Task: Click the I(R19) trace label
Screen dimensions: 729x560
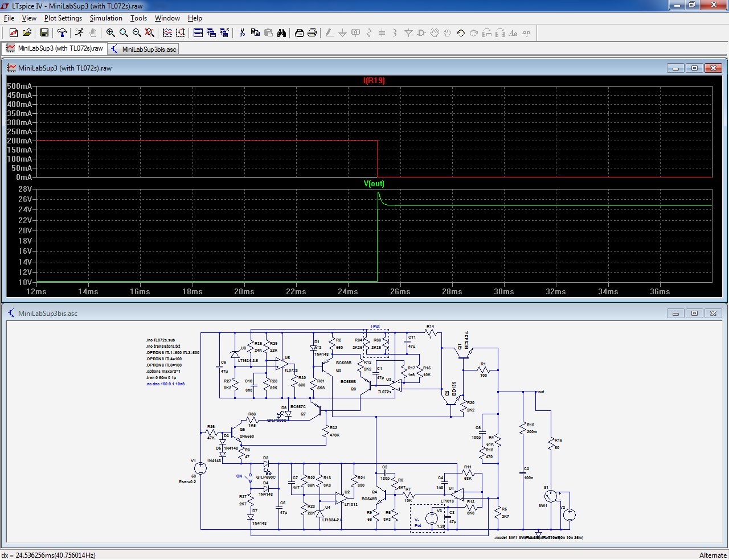Action: (x=374, y=80)
